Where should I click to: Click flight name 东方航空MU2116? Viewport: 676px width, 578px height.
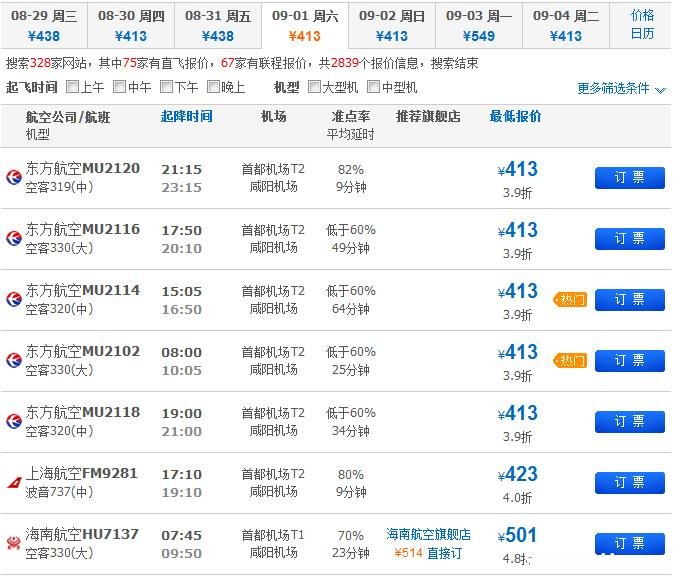(x=82, y=229)
